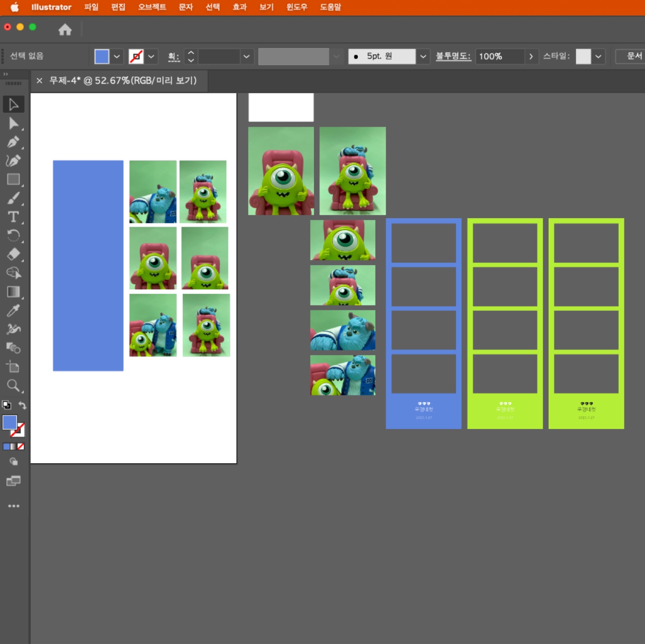The height and width of the screenshot is (644, 645).
Task: Open the 선택 menu
Action: coord(213,7)
